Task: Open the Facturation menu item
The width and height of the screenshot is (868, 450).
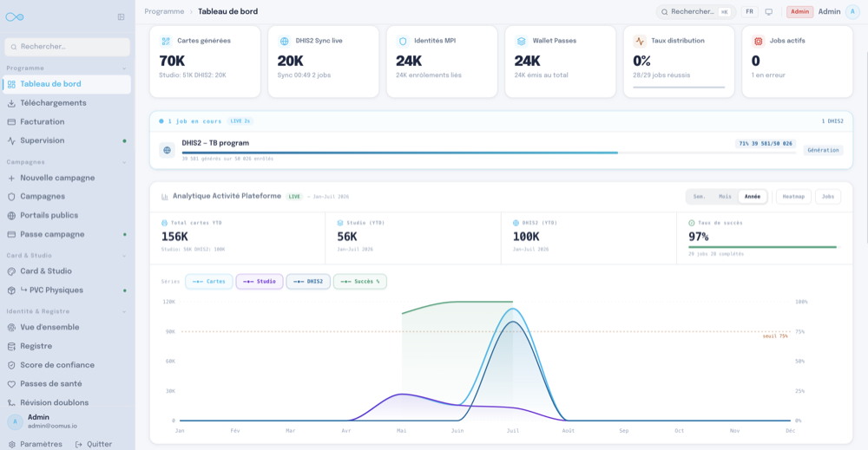Action: coord(67,122)
